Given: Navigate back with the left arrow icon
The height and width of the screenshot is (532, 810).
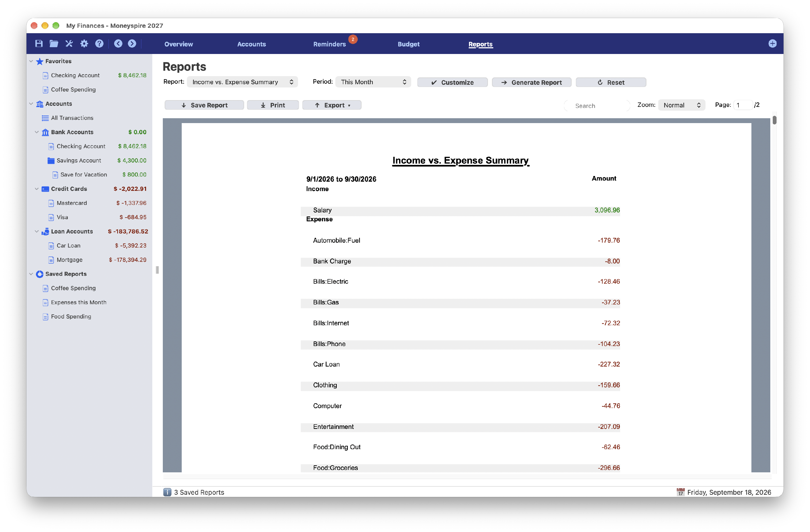Looking at the screenshot, I should click(x=118, y=43).
